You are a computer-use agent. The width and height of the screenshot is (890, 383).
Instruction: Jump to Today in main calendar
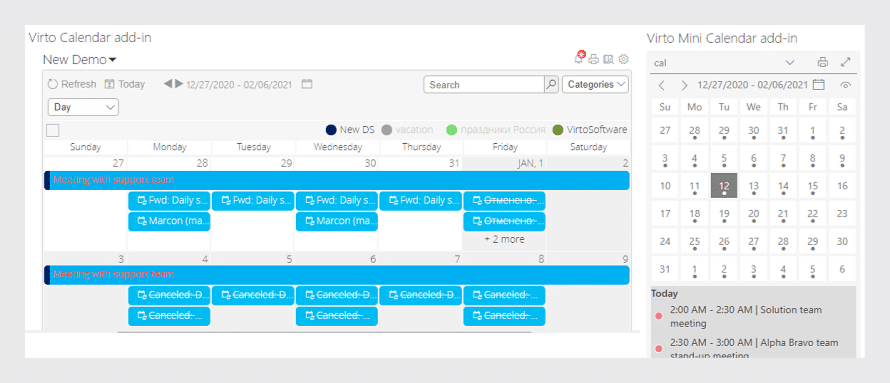coord(125,84)
